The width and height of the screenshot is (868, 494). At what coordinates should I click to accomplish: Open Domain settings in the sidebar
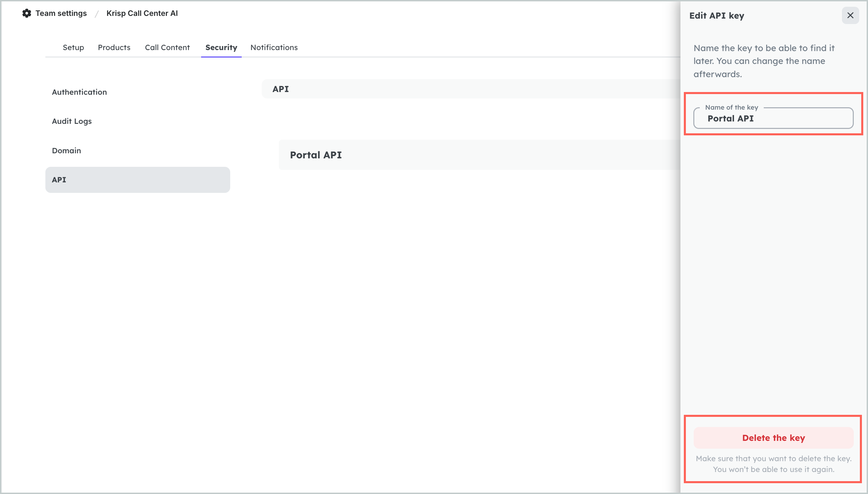66,150
